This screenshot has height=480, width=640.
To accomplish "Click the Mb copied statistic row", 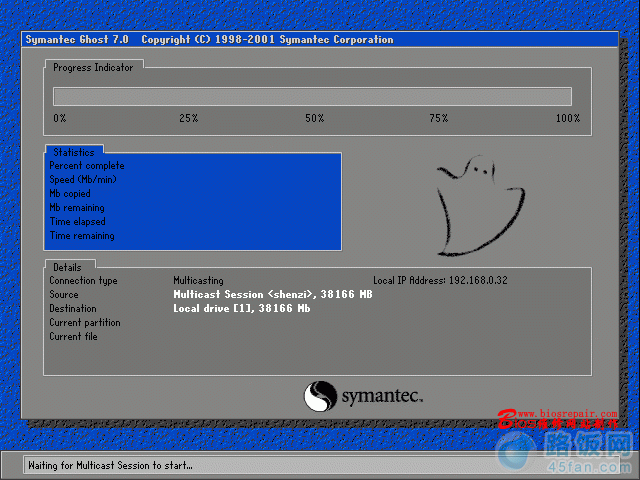I will pyautogui.click(x=70, y=193).
